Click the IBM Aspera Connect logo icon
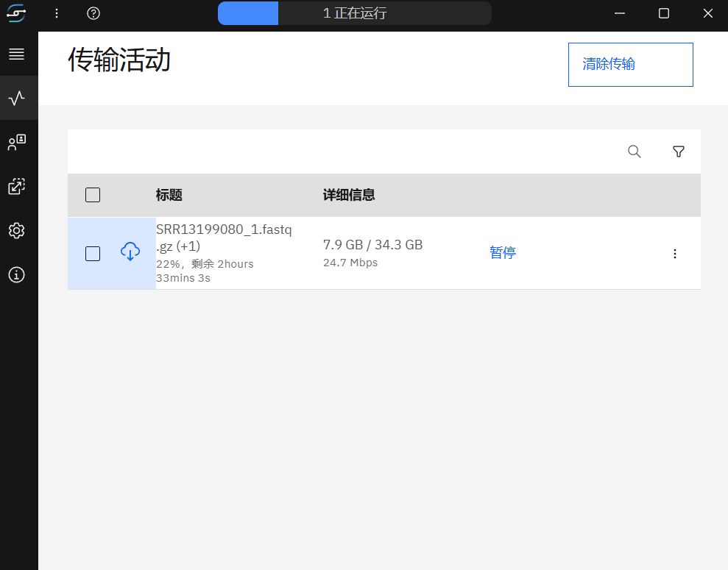Screen dimensions: 728x570 16,13
